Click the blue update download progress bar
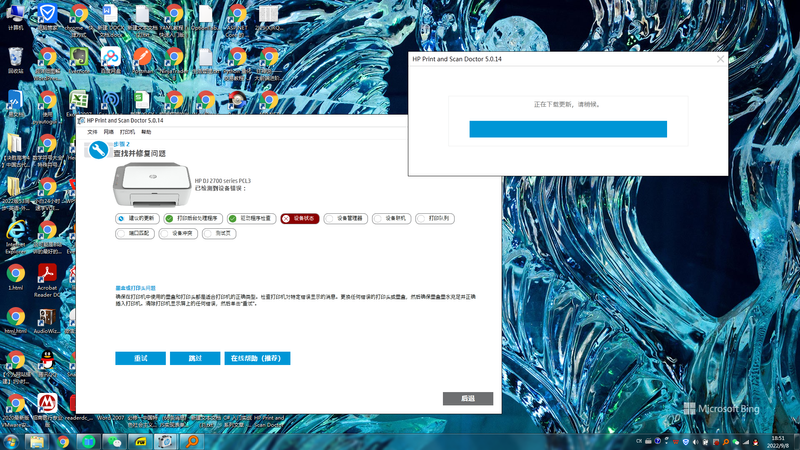Screen dimensions: 800x450 click(x=568, y=129)
